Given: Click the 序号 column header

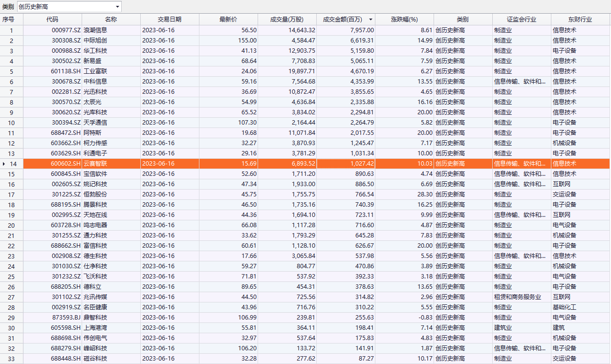Looking at the screenshot, I should 9,20.
